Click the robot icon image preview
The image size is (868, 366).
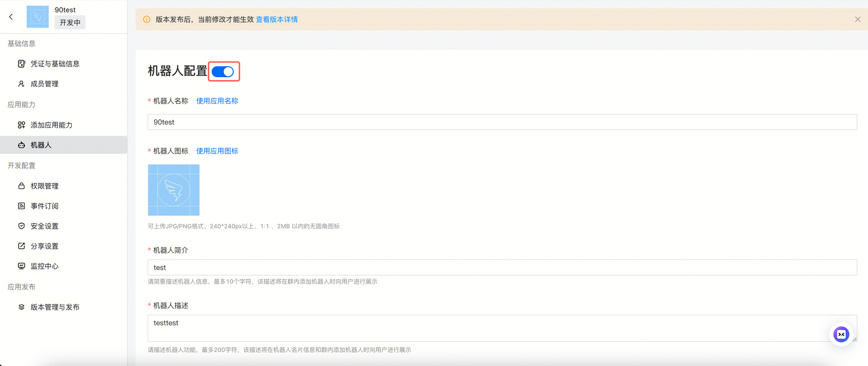click(x=173, y=189)
